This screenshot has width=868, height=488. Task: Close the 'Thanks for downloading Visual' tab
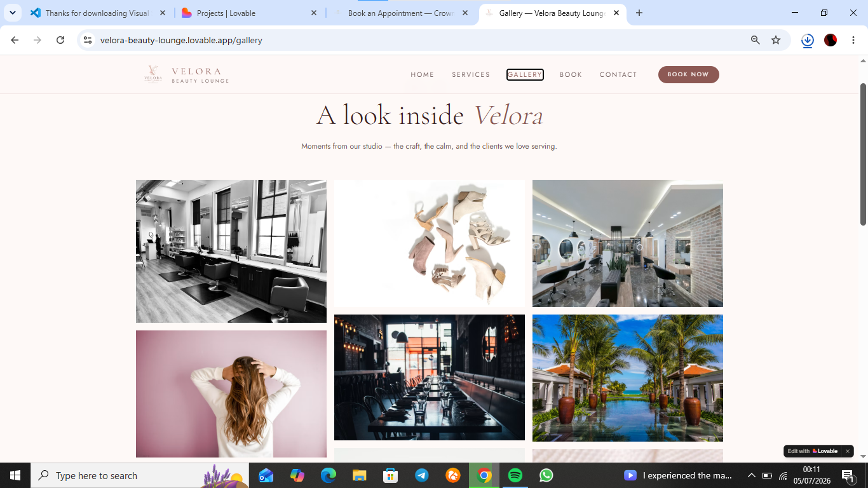click(163, 13)
